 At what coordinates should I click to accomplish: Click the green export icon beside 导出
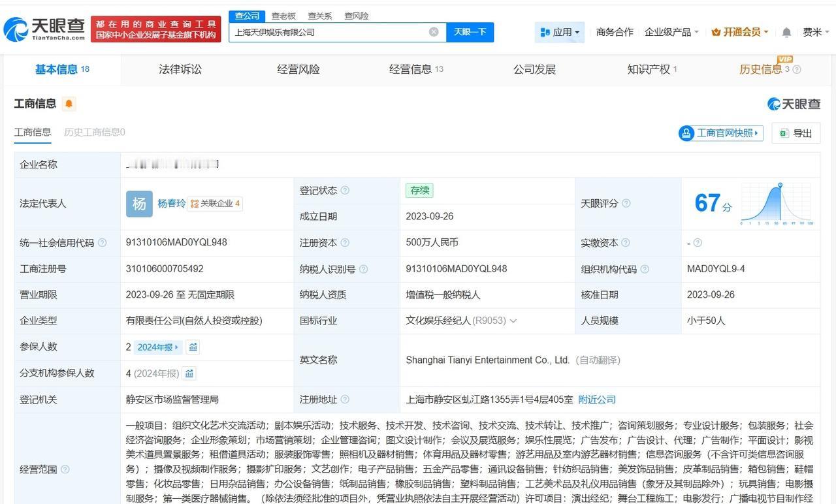click(x=784, y=133)
